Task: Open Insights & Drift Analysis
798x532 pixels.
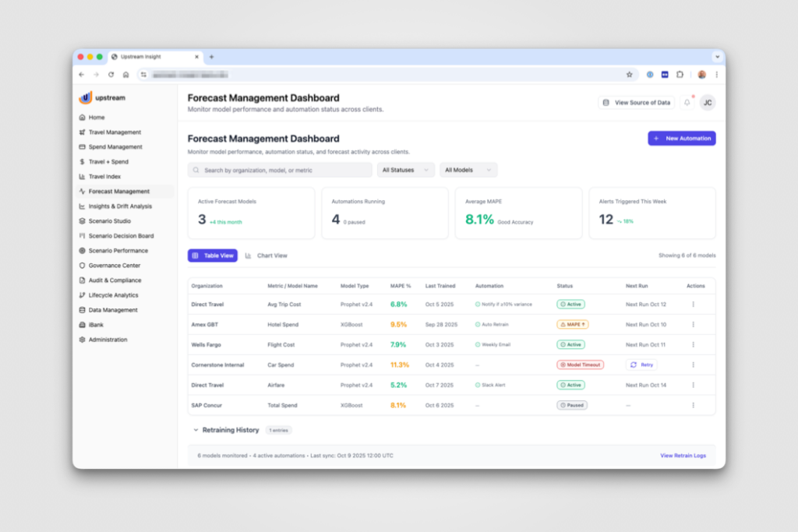Action: (120, 206)
